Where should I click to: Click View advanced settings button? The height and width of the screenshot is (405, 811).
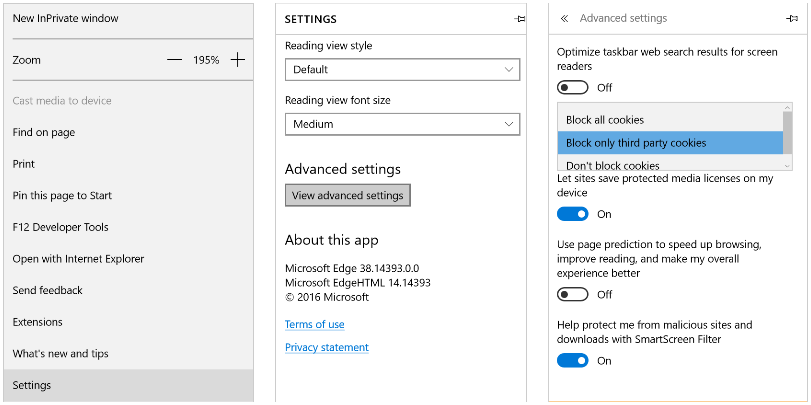pyautogui.click(x=348, y=195)
